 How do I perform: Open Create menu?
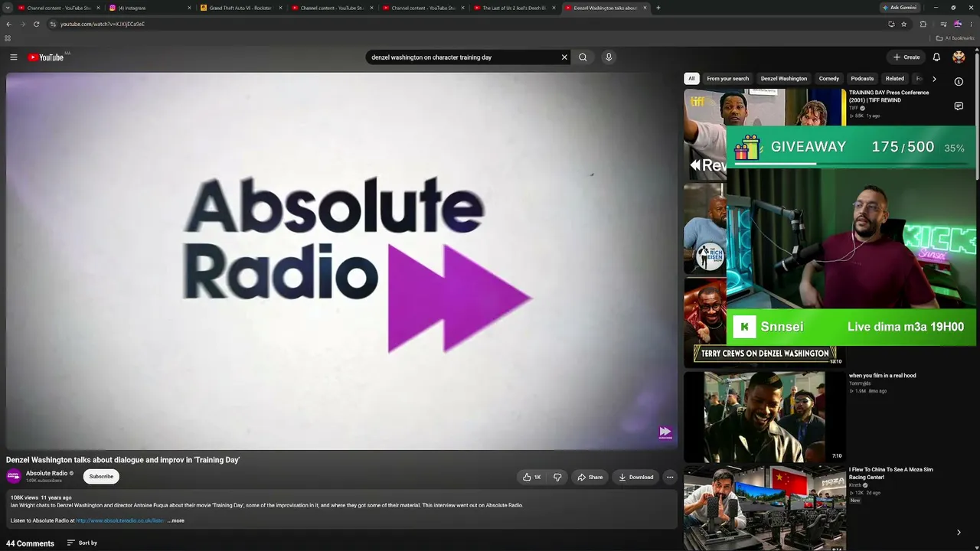click(906, 57)
